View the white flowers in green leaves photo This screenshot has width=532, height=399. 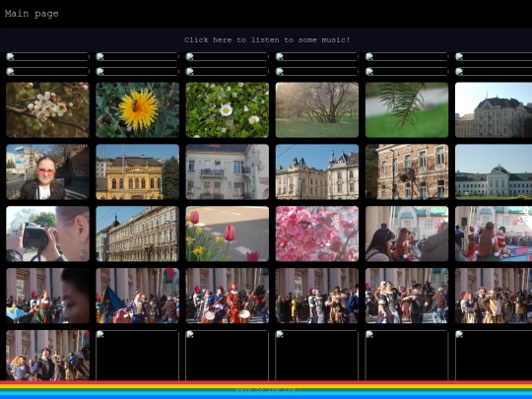pyautogui.click(x=228, y=110)
